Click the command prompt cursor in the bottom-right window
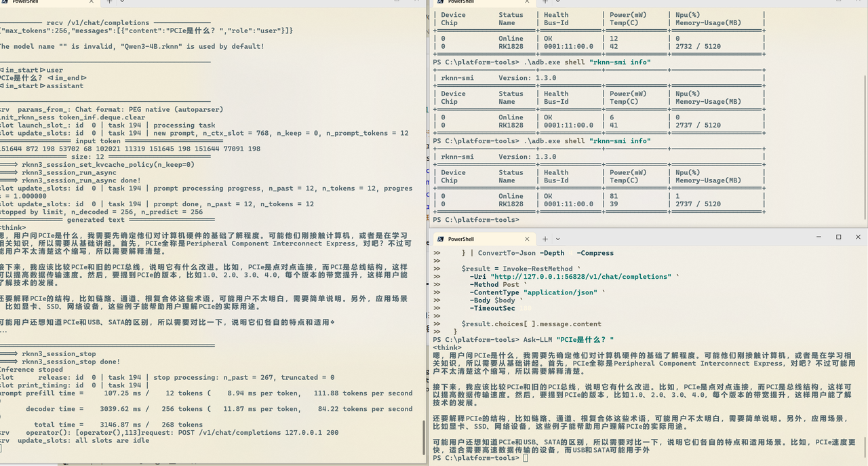Viewport: 868px width, 466px height. pos(526,458)
